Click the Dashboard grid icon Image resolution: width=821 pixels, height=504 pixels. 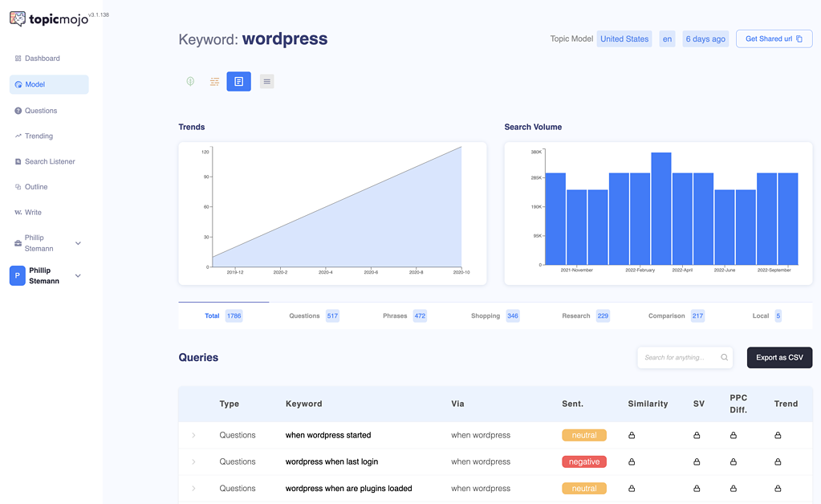coord(18,58)
